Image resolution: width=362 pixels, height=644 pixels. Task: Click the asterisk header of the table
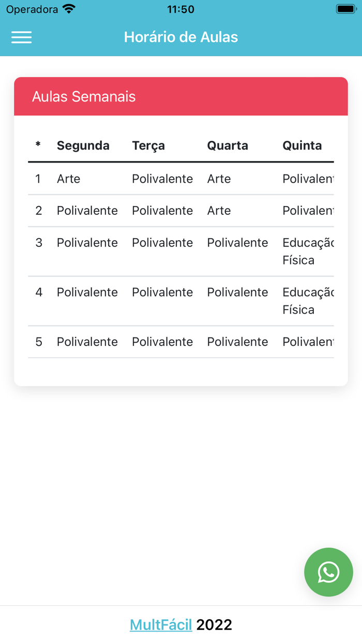38,145
